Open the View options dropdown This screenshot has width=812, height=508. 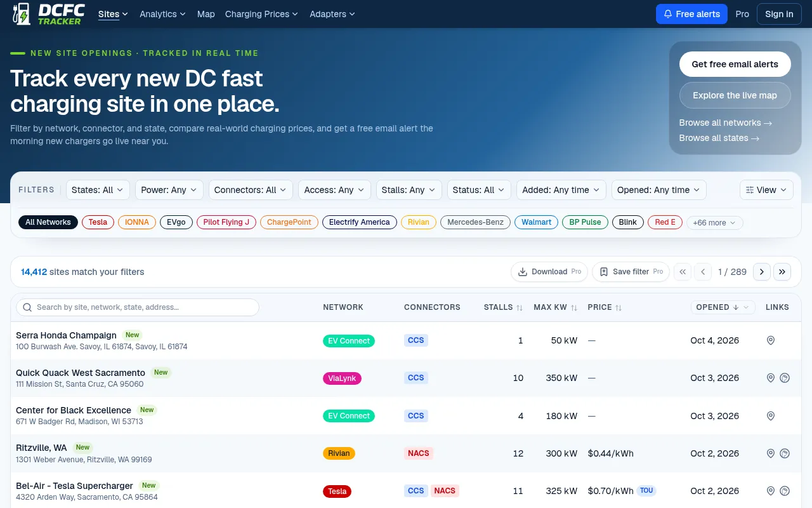766,190
